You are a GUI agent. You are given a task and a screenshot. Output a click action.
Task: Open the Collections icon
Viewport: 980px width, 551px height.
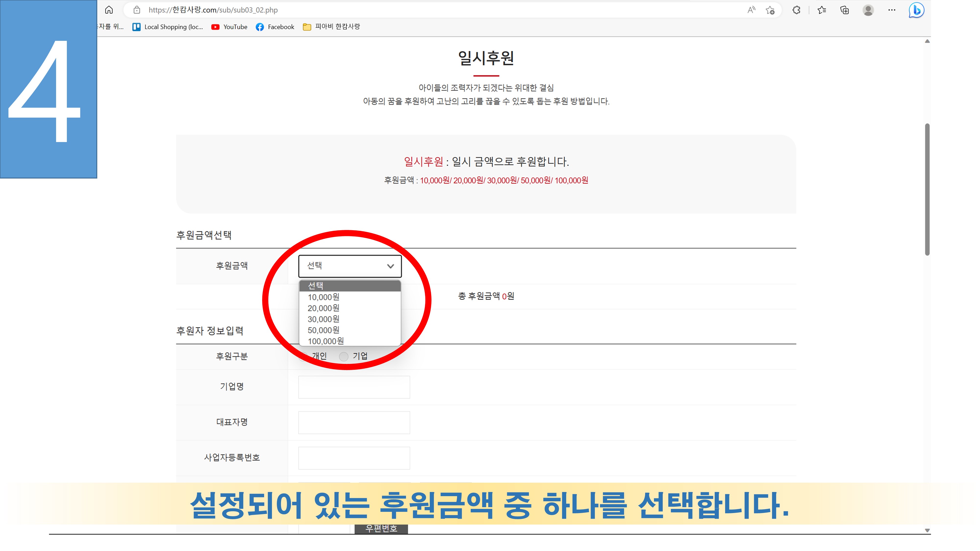click(x=845, y=10)
